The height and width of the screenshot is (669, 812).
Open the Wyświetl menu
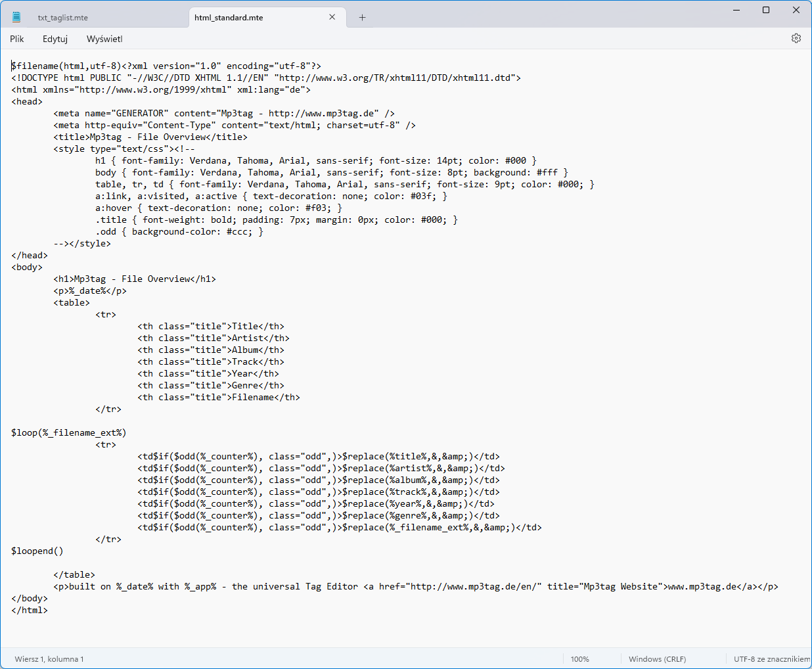point(104,39)
